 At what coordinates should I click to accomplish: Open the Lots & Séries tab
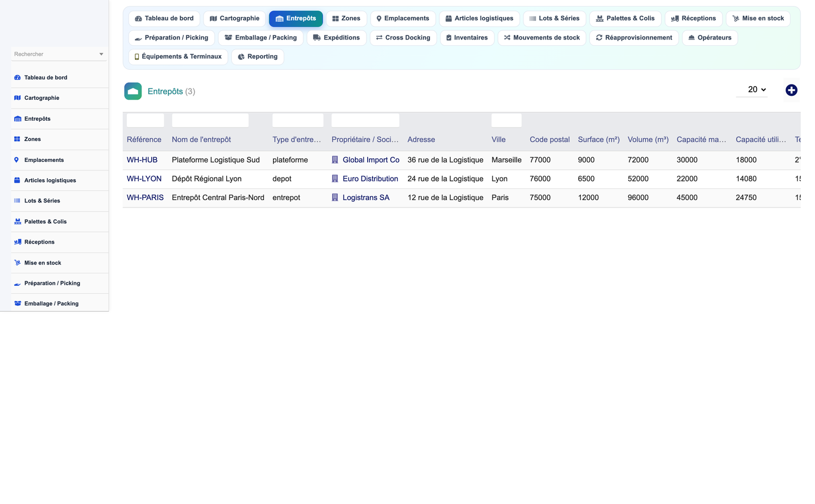tap(554, 19)
